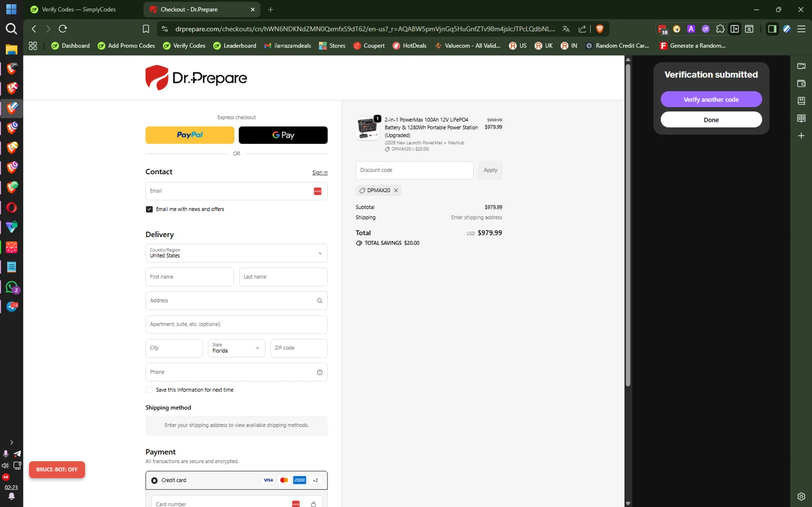Go back to previous page
812x507 pixels.
34,29
